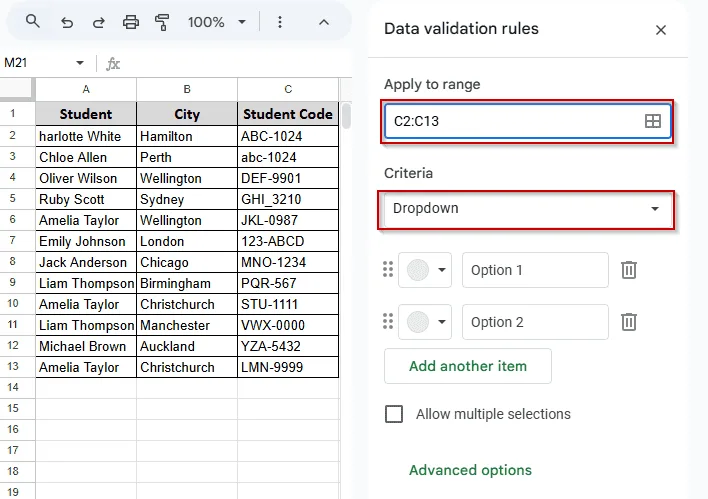708x499 pixels.
Task: Select cell containing STU-1111
Action: [x=288, y=304]
